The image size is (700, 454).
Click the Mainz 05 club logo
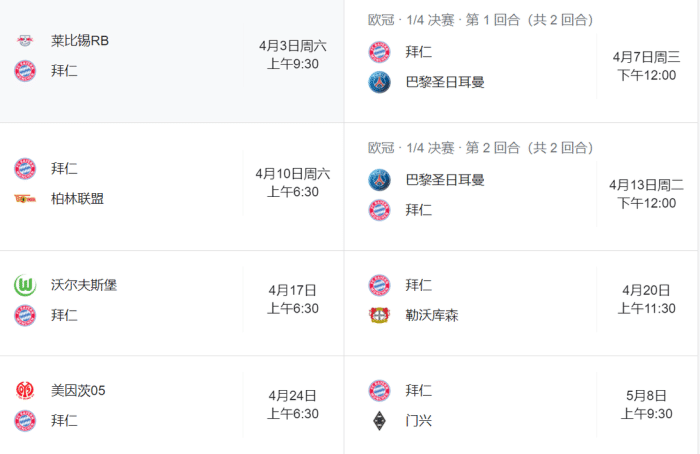tap(25, 390)
